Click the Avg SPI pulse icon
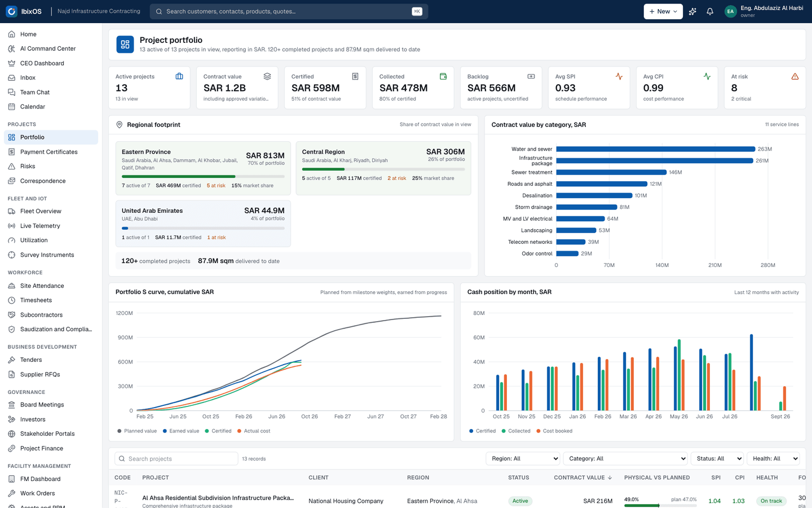This screenshot has width=812, height=508. tap(619, 76)
